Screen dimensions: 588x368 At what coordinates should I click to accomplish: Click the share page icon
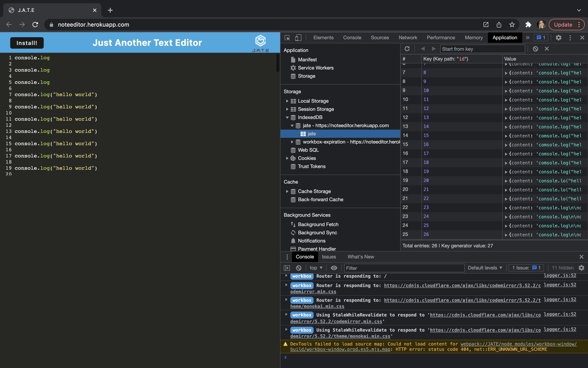499,25
